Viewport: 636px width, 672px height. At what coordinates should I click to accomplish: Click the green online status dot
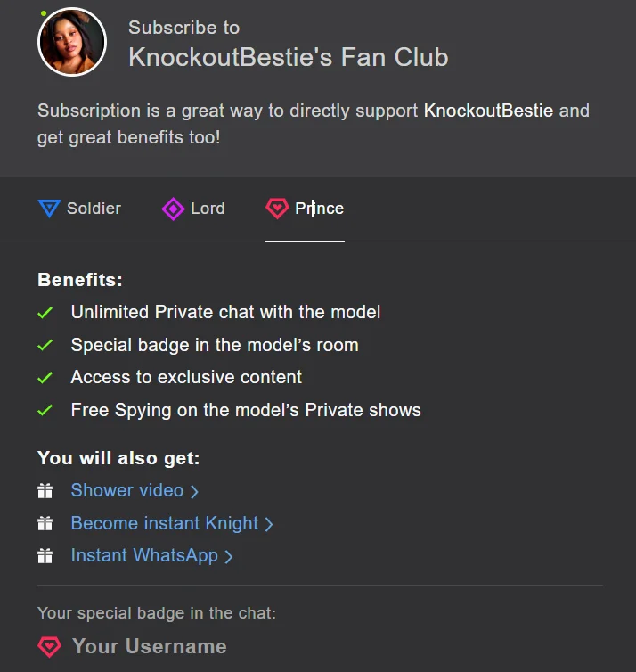[x=44, y=13]
